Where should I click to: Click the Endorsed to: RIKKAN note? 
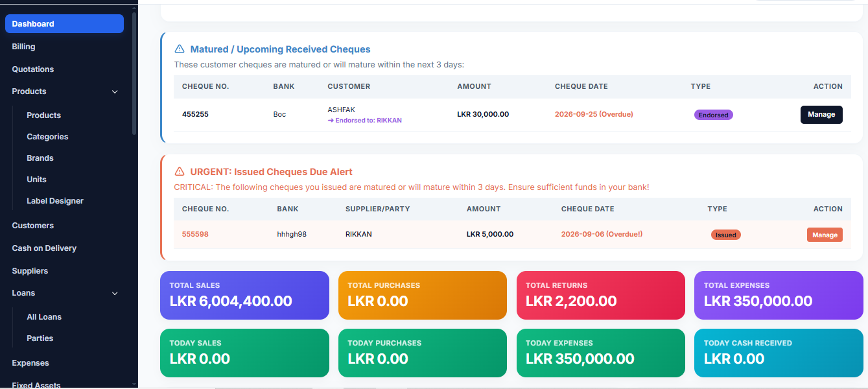click(x=365, y=121)
